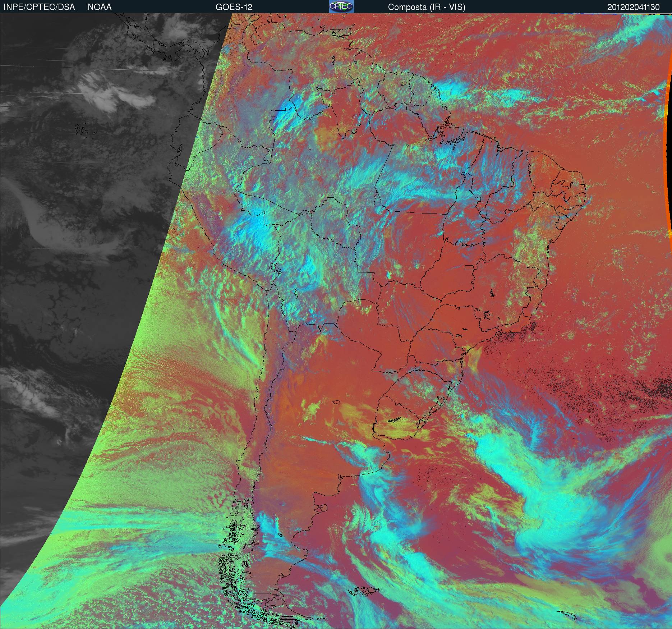Click the CPTEC logo in the header
Screen dimensions: 672x629
(341, 6)
